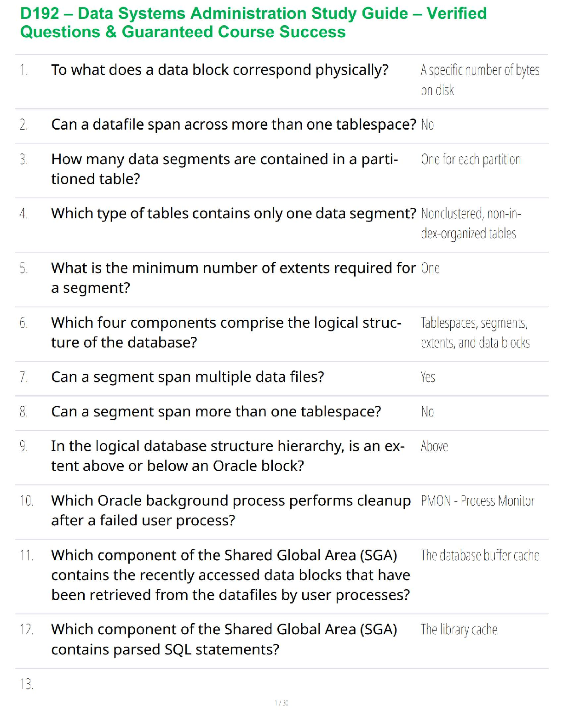Viewport: 563px width, 728px height.
Task: Select the 'Tablespaces, segments, extents, and data blocks' answer
Action: point(475,333)
